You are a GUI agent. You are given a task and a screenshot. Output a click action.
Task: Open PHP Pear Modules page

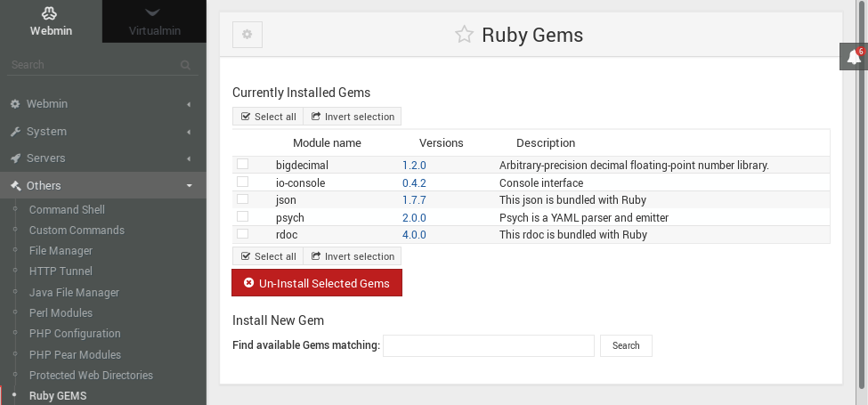coord(76,354)
